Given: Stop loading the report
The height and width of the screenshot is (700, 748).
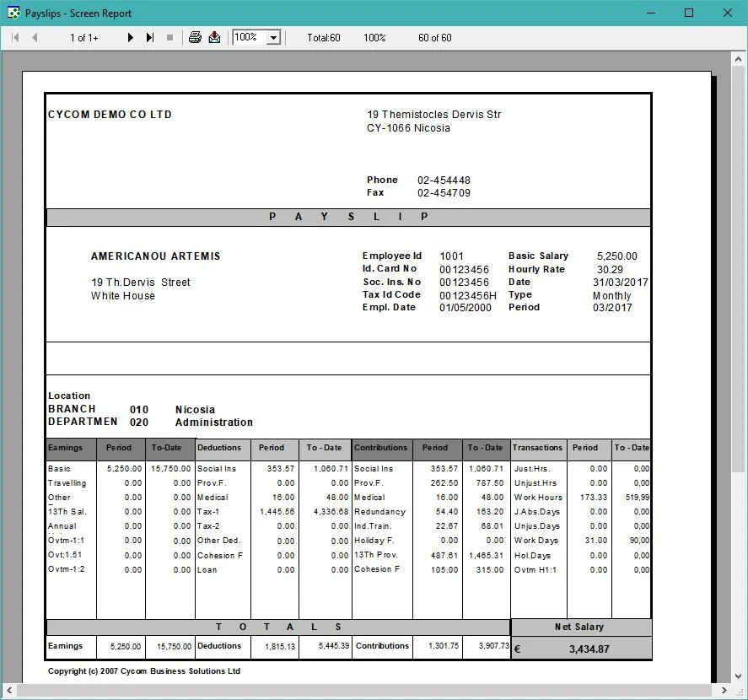Looking at the screenshot, I should point(170,38).
